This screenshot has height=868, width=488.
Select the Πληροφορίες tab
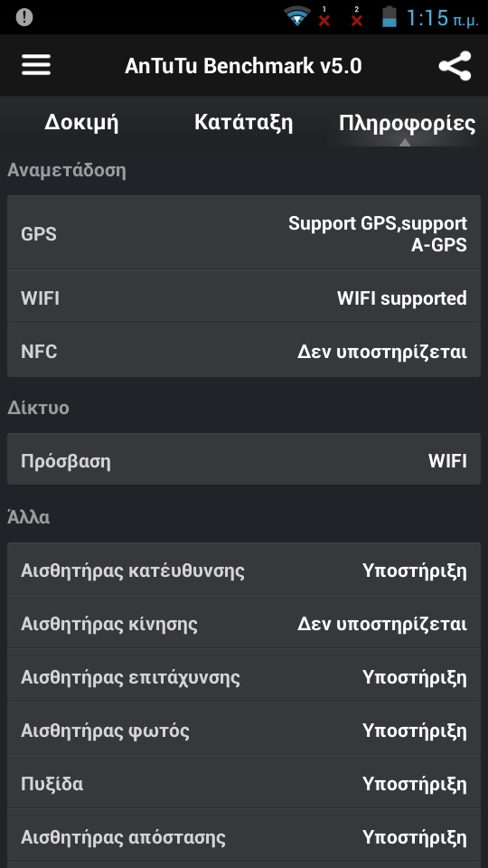click(x=407, y=122)
